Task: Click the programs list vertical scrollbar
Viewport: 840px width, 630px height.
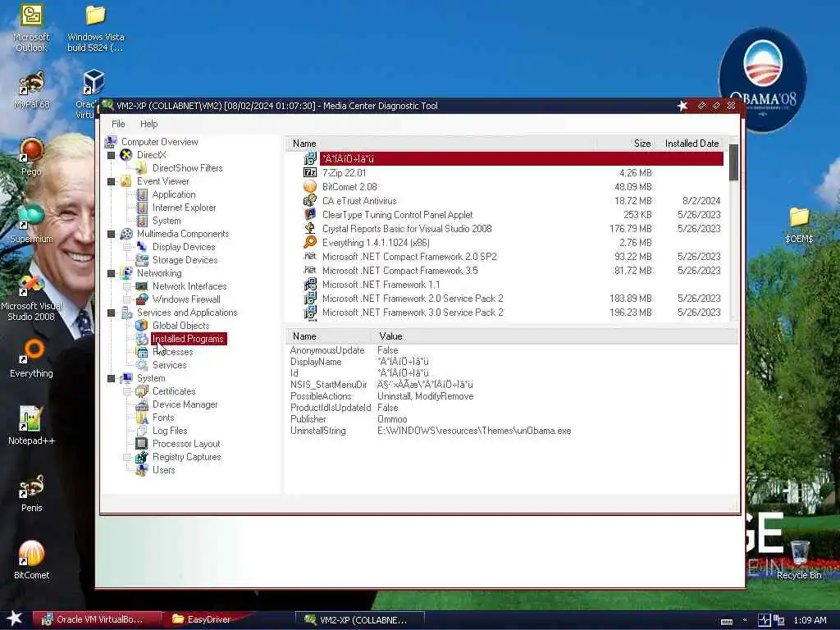Action: (x=733, y=231)
